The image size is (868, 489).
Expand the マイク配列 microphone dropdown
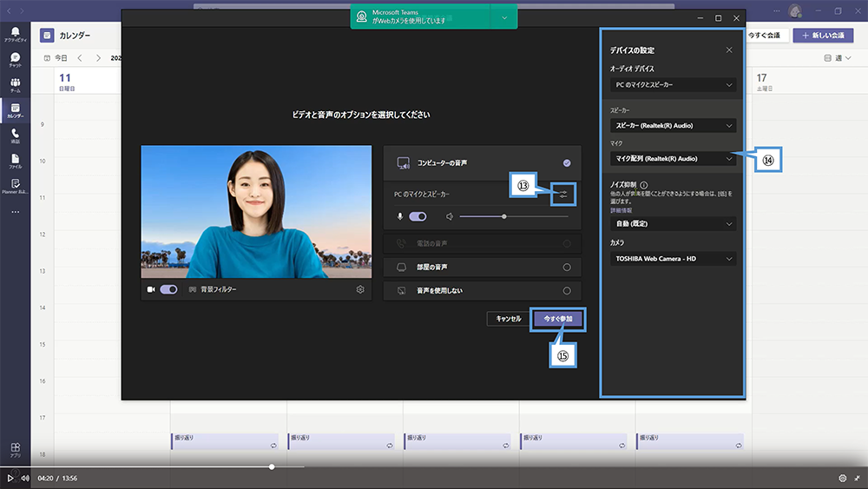(673, 159)
